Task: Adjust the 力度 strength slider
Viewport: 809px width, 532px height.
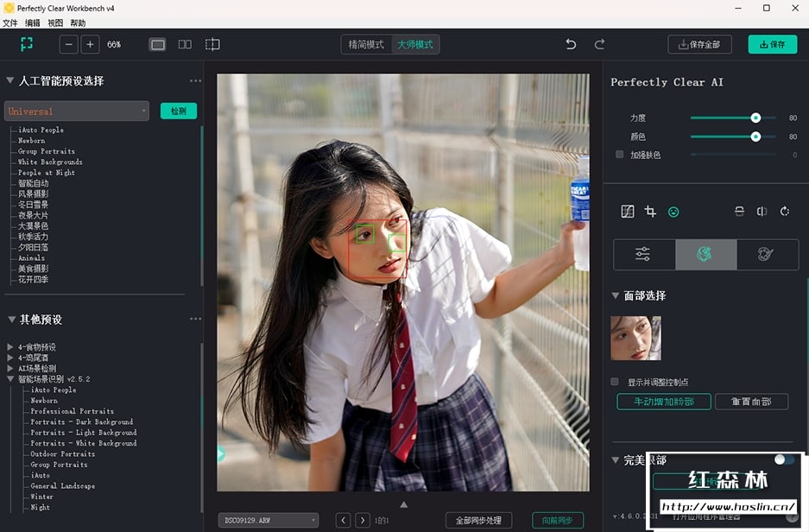Action: 755,117
